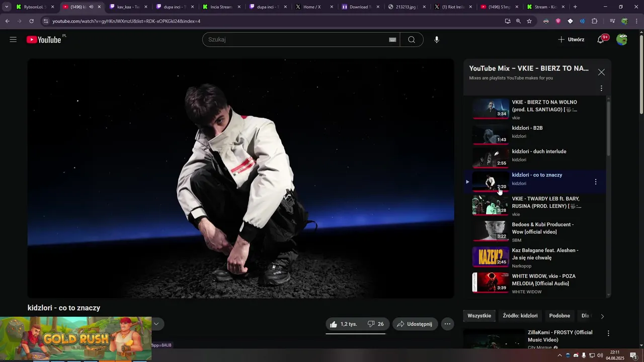Click the install app icon in address bar
This screenshot has width=644, height=362.
[x=508, y=21]
